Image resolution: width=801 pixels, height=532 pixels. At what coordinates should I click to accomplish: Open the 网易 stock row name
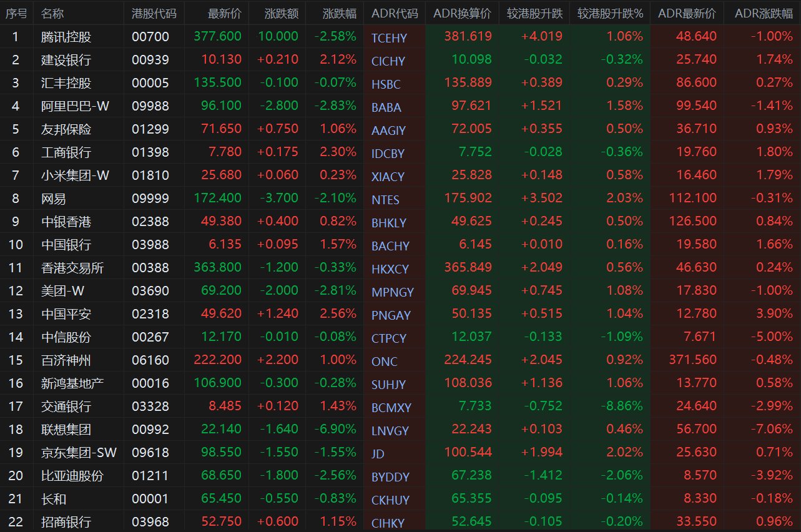click(54, 199)
